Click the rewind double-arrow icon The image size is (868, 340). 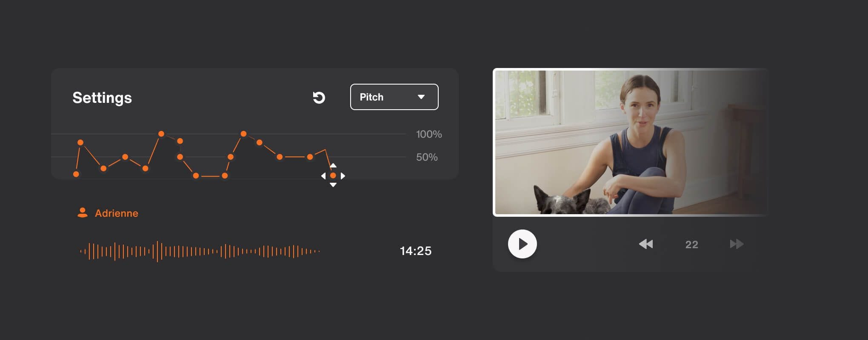[645, 244]
